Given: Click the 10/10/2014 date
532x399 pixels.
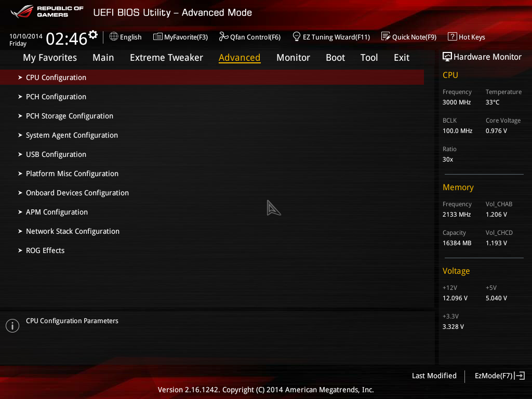Looking at the screenshot, I should [x=26, y=36].
